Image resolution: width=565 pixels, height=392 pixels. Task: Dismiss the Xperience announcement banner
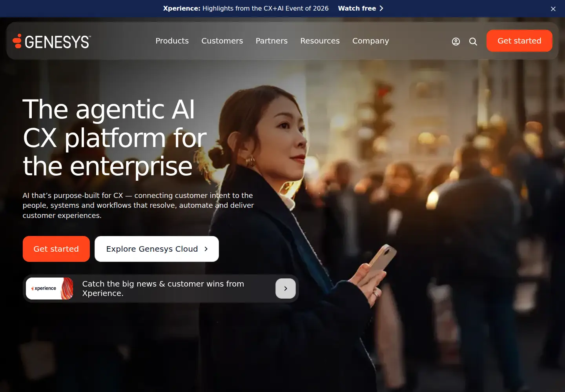[x=553, y=9]
